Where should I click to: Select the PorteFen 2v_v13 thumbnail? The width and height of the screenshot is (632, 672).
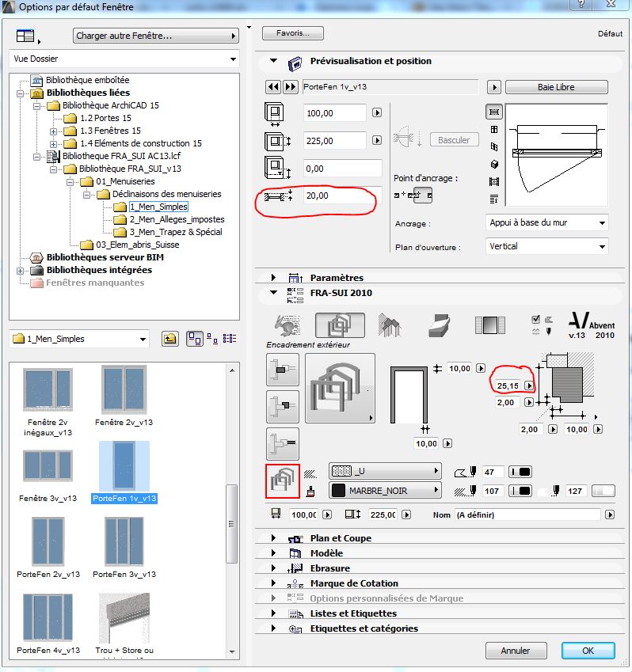coord(48,549)
